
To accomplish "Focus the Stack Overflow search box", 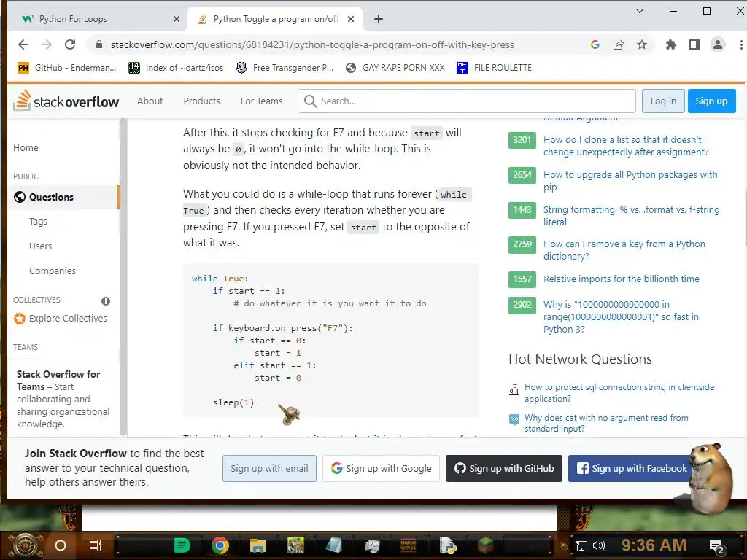I will coord(467,101).
